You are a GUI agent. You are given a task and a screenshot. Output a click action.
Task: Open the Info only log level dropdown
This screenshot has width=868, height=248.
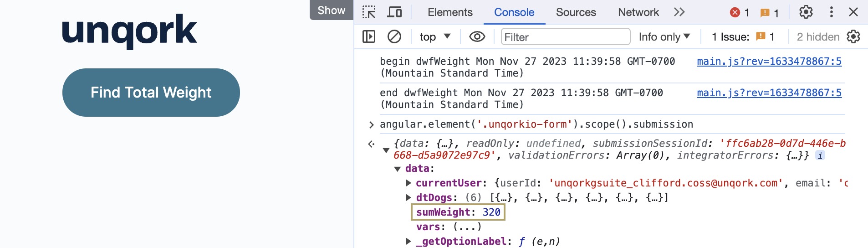pyautogui.click(x=664, y=36)
